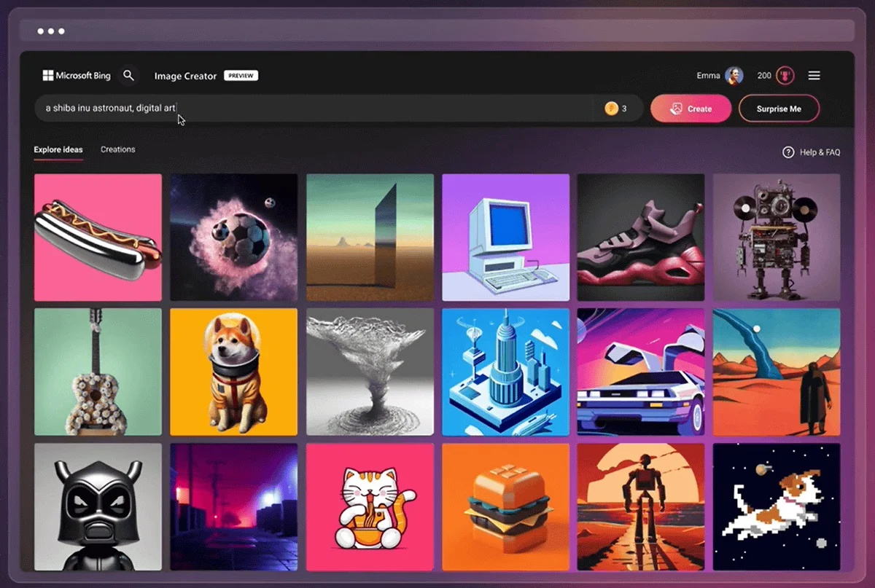The image size is (875, 588).
Task: Click the three-dot window control
Action: (x=51, y=31)
